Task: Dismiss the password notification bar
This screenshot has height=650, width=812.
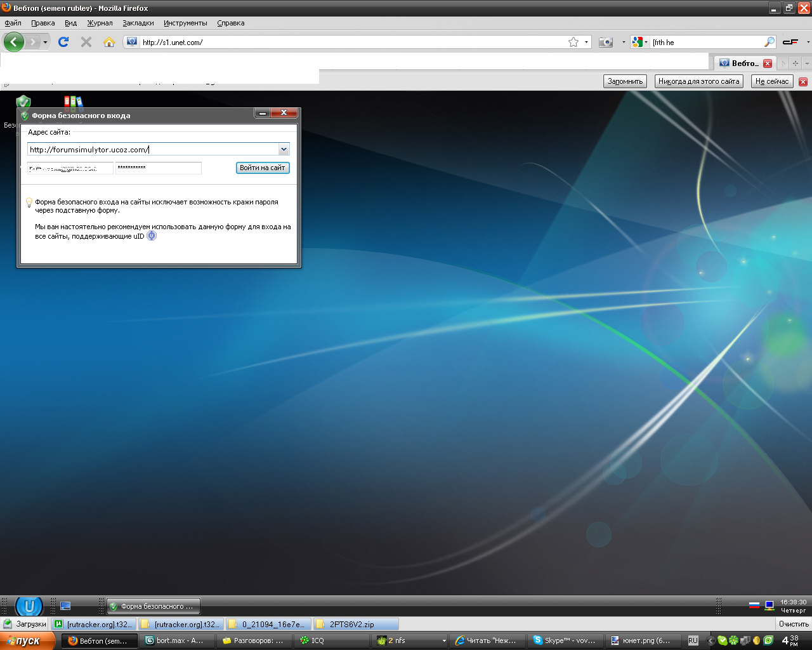Action: [x=803, y=82]
